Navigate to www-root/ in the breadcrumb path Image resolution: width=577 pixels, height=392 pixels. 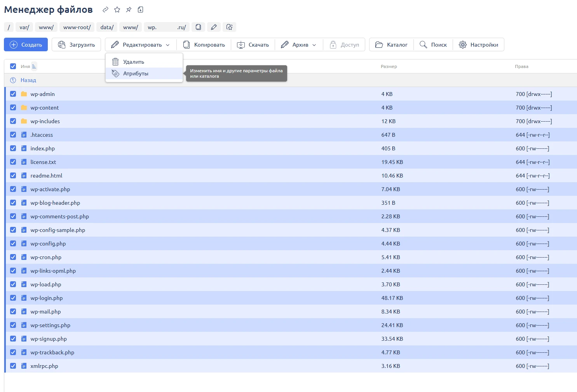[x=77, y=27]
